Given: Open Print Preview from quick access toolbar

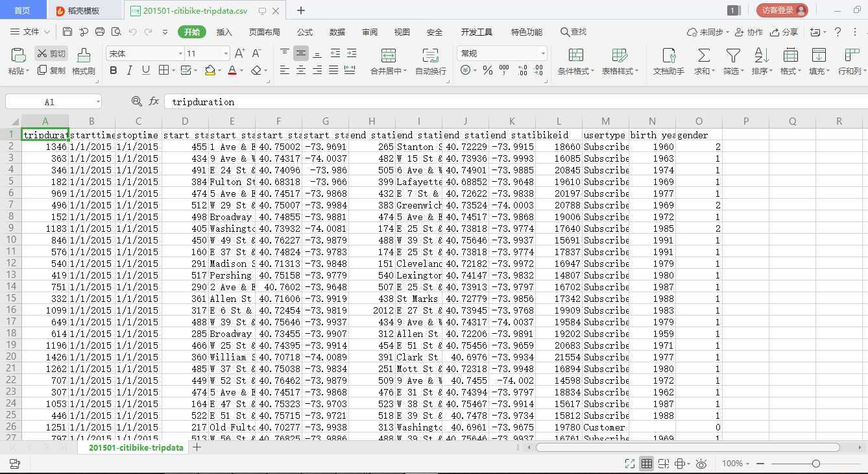Looking at the screenshot, I should [116, 32].
